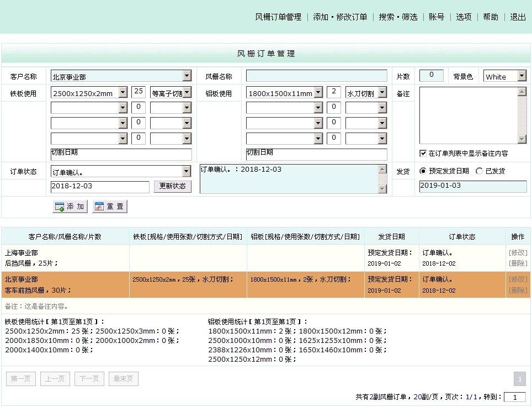Click the 风栅名称 input field
This screenshot has height=407, width=532.
coord(316,76)
